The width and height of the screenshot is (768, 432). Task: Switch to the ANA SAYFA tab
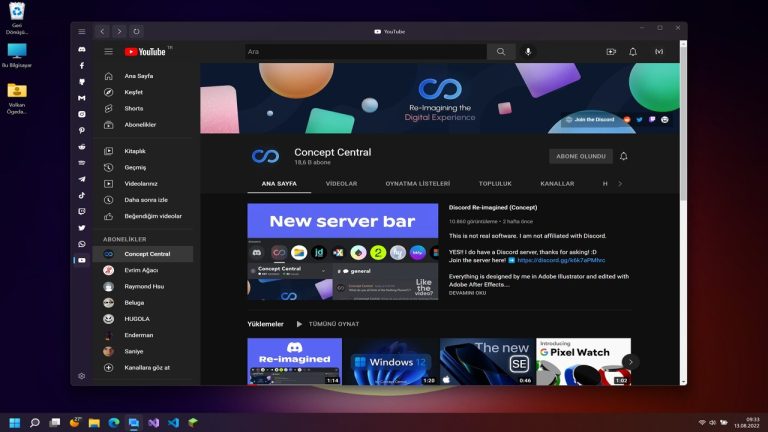[279, 184]
